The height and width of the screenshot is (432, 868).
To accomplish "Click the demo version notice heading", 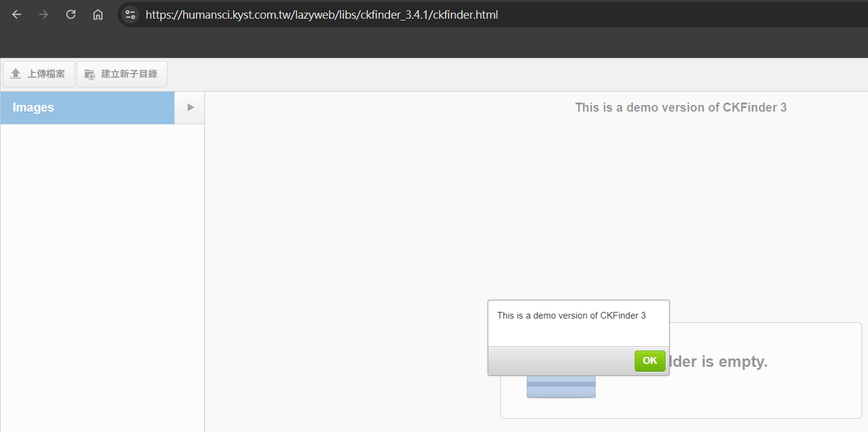I will point(681,107).
